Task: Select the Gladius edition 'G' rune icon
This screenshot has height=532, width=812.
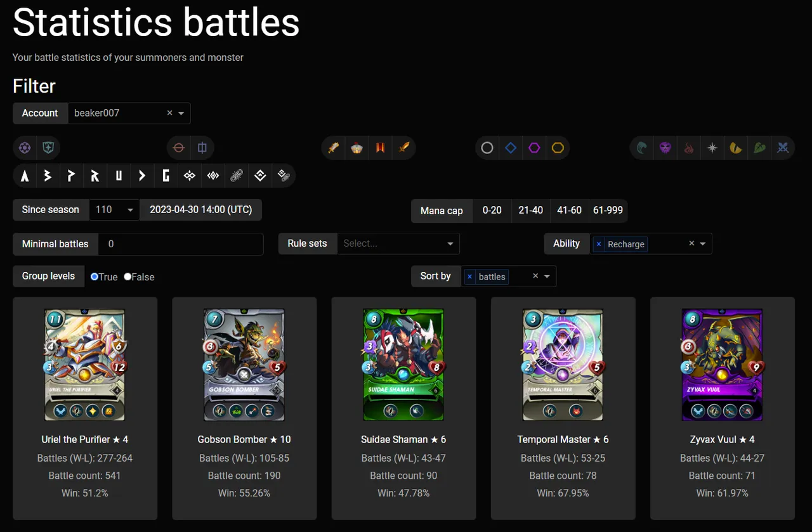Action: pos(166,176)
